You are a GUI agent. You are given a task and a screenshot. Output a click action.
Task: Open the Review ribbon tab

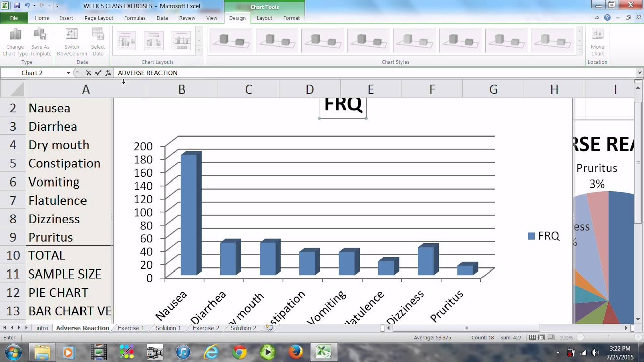coord(187,18)
